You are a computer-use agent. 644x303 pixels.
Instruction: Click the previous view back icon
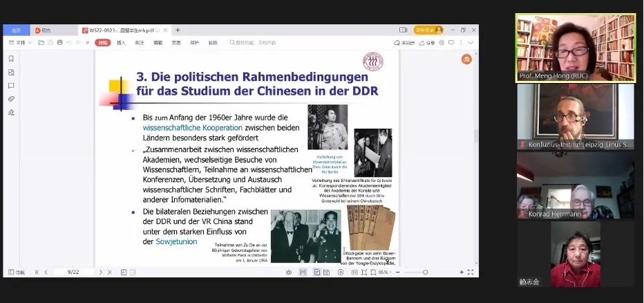coord(124,272)
